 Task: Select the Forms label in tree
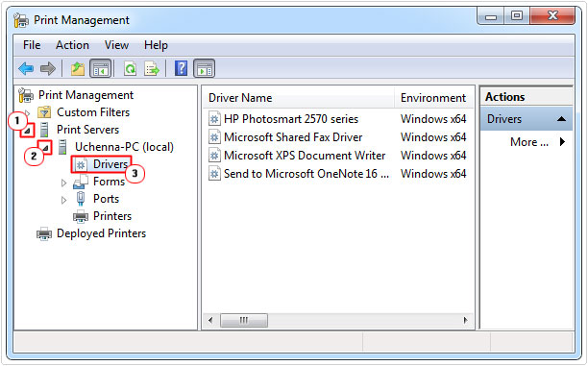click(110, 182)
